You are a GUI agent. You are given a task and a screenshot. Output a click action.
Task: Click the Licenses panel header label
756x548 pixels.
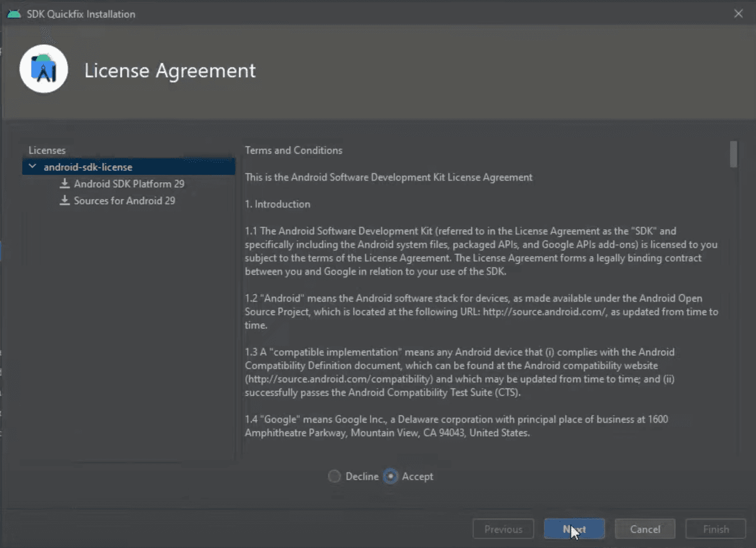click(x=47, y=150)
